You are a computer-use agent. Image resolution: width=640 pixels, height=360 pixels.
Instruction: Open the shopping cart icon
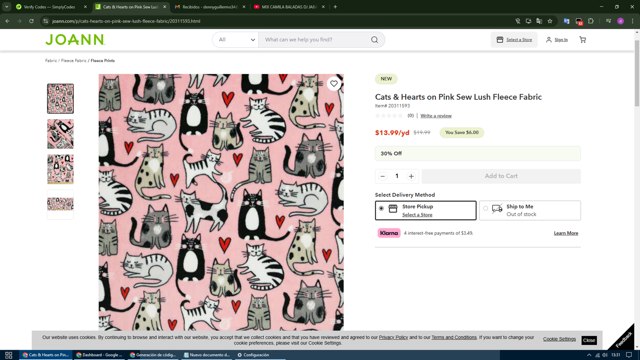click(x=582, y=40)
